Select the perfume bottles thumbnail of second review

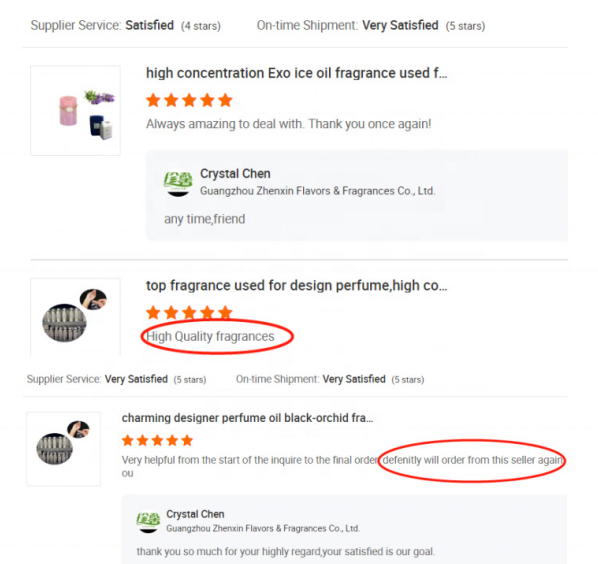point(76,317)
